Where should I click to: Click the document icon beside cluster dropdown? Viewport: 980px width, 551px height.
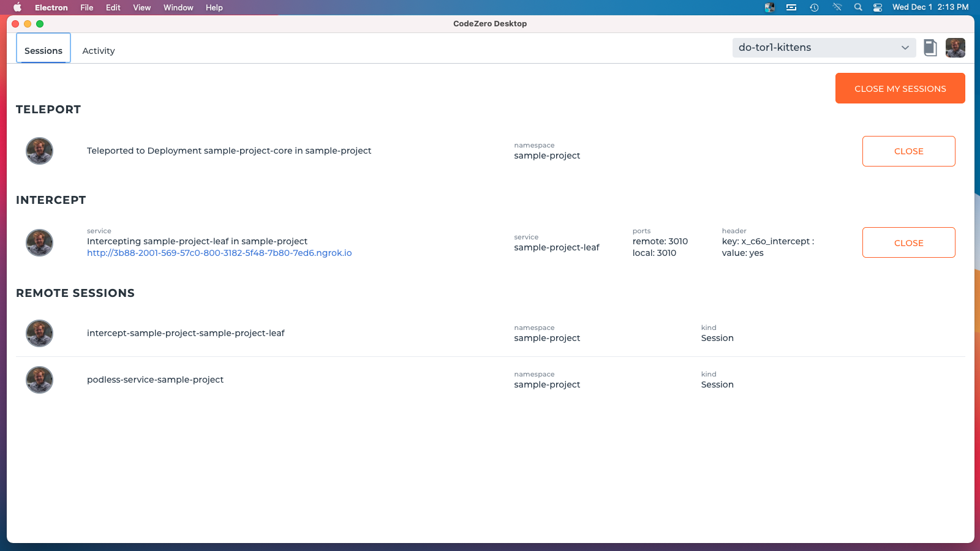930,48
